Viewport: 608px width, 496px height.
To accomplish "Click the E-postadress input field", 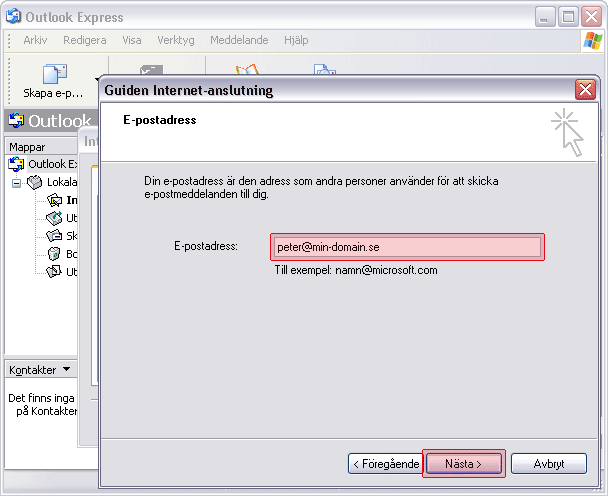I will pyautogui.click(x=406, y=247).
